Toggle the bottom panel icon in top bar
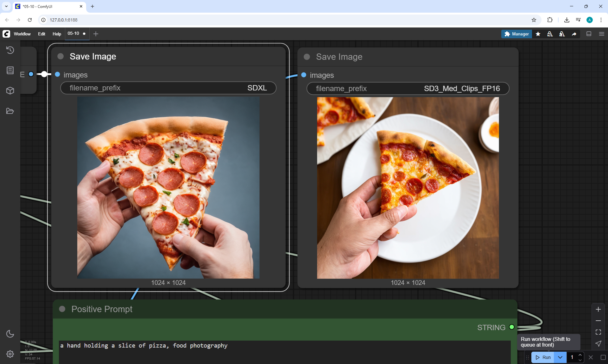The image size is (608, 364). (x=589, y=34)
